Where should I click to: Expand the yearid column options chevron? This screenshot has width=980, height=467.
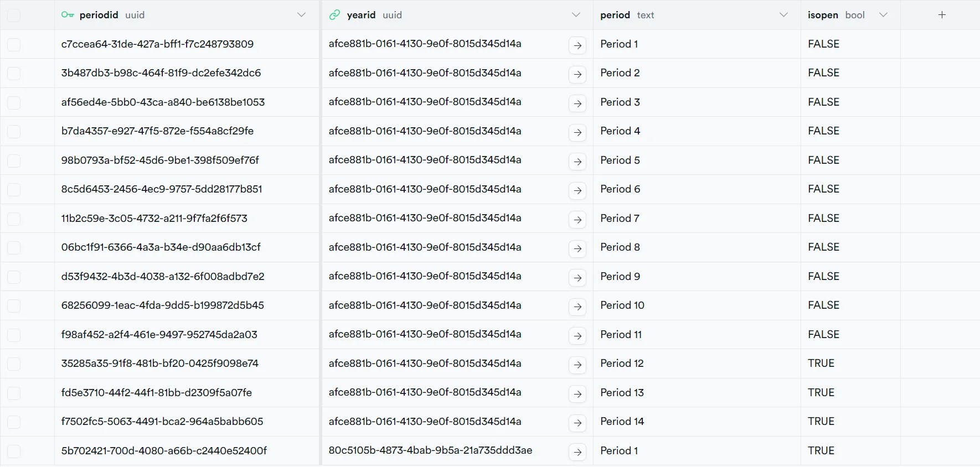[576, 15]
